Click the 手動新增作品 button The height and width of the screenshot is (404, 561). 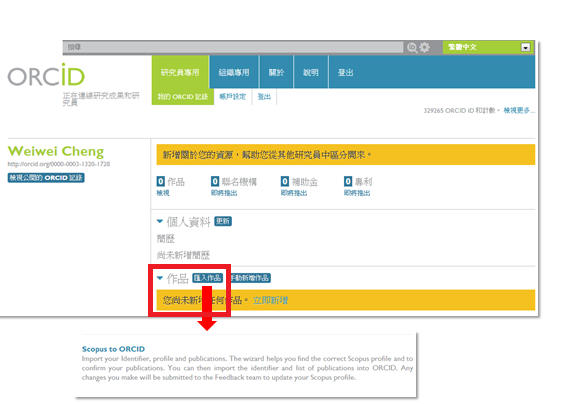[x=250, y=278]
